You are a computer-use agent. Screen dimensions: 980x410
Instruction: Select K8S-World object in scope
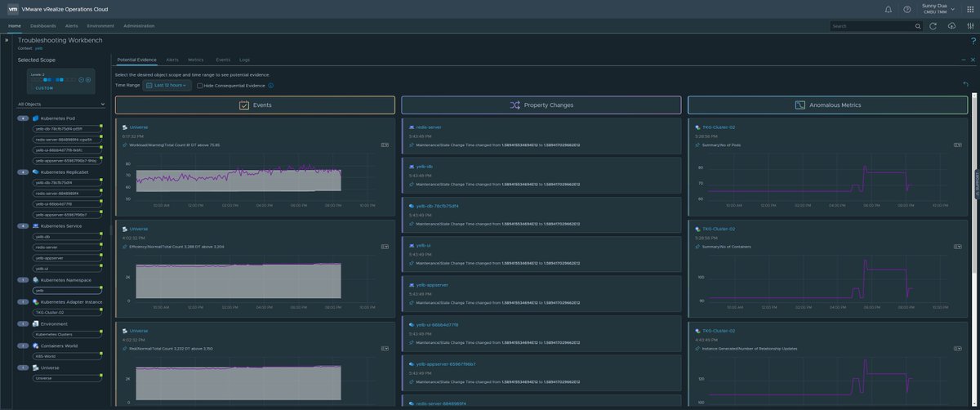[65, 356]
